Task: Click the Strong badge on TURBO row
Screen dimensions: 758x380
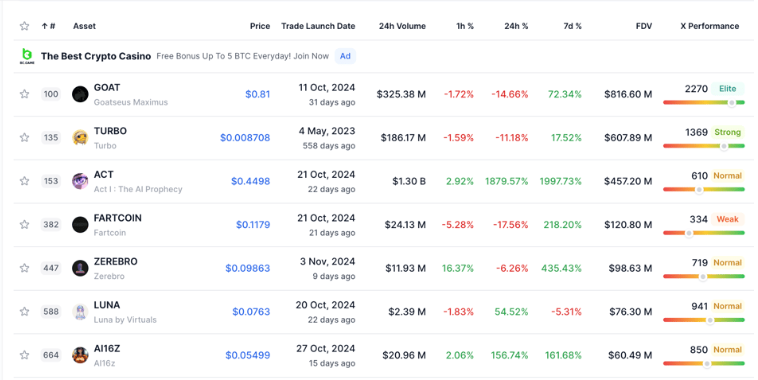Action: tap(728, 132)
